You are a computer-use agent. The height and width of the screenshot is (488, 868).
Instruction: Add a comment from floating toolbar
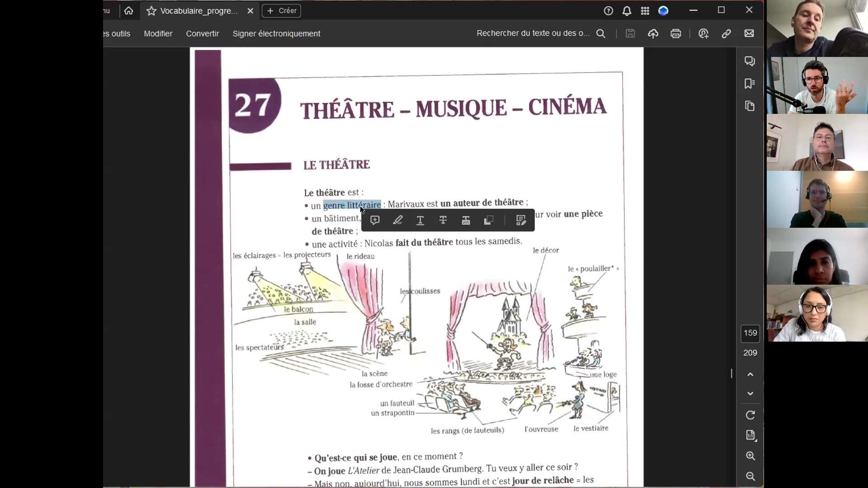(x=375, y=220)
